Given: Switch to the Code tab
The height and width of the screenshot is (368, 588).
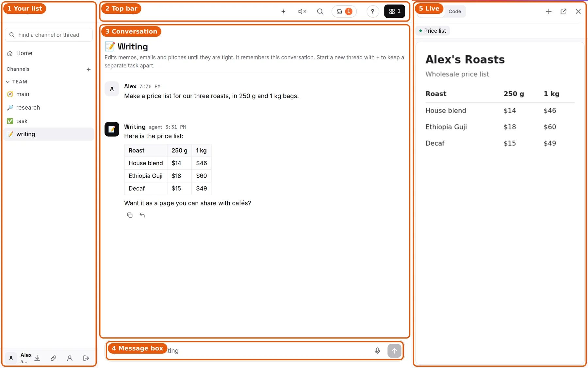Looking at the screenshot, I should point(455,11).
